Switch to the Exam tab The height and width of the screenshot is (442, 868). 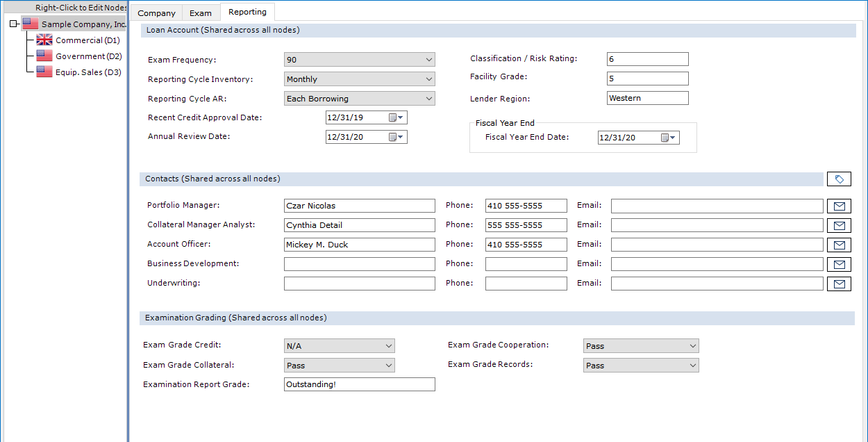[x=200, y=13]
